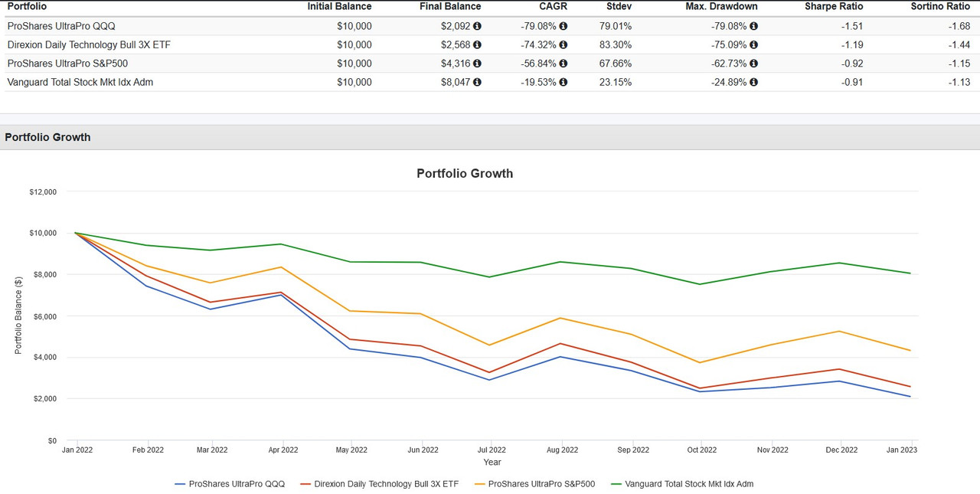This screenshot has height=494, width=980.
Task: Click the Jan 2022 x-axis label
Action: 77,450
